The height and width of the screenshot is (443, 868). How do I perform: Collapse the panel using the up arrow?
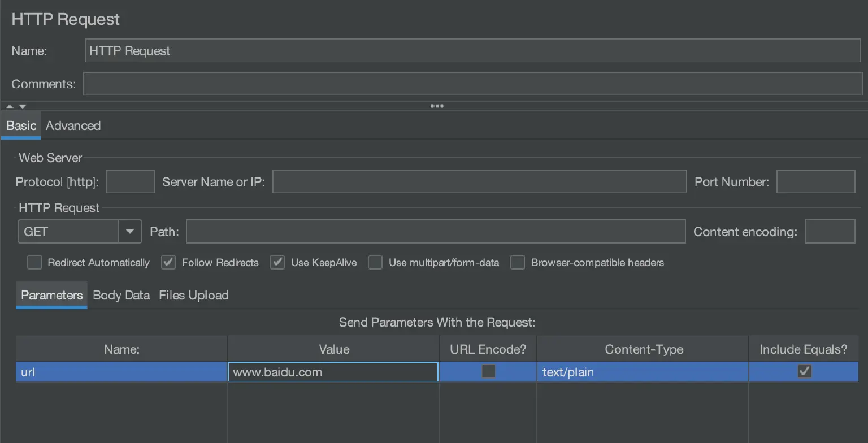tap(9, 106)
